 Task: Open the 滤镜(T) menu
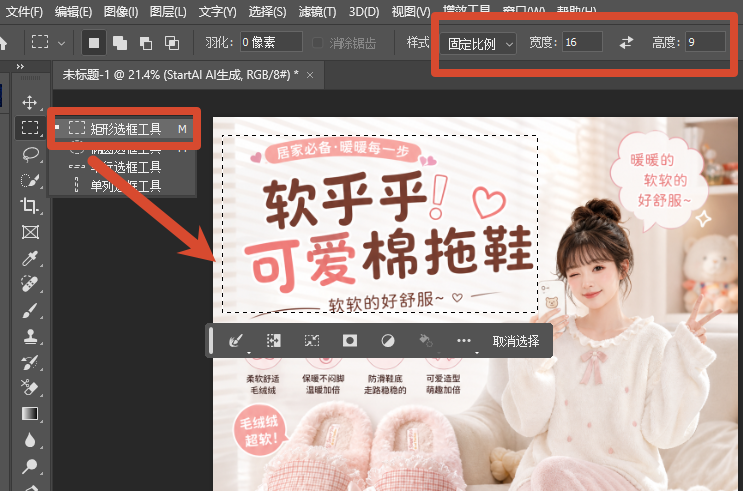(x=317, y=11)
